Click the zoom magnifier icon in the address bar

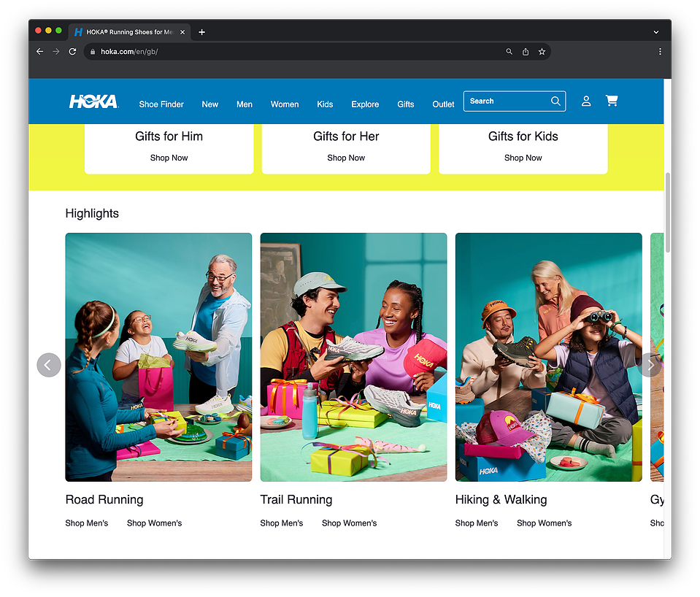pos(509,52)
